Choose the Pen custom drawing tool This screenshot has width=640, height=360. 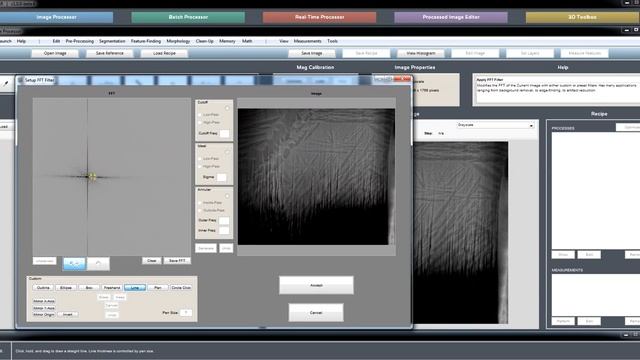tap(158, 288)
